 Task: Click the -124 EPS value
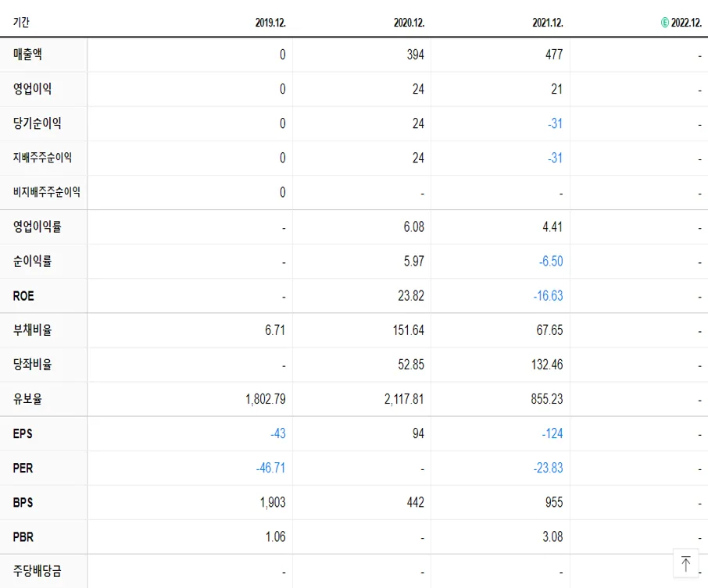click(x=552, y=433)
